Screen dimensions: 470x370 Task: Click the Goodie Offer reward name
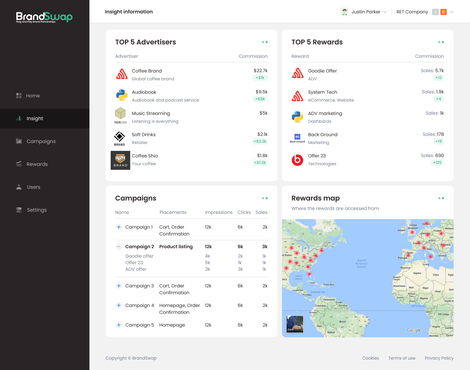[322, 71]
